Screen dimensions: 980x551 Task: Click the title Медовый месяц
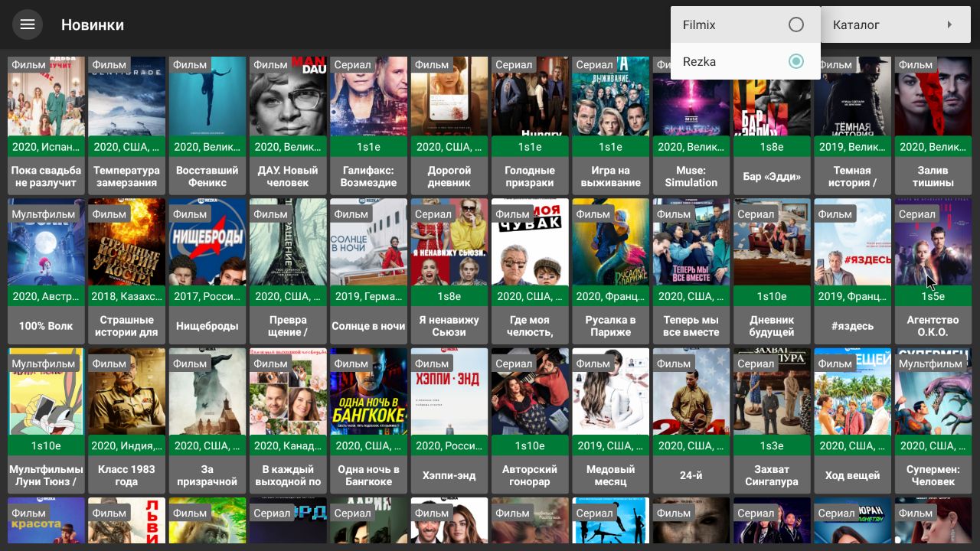pyautogui.click(x=610, y=475)
